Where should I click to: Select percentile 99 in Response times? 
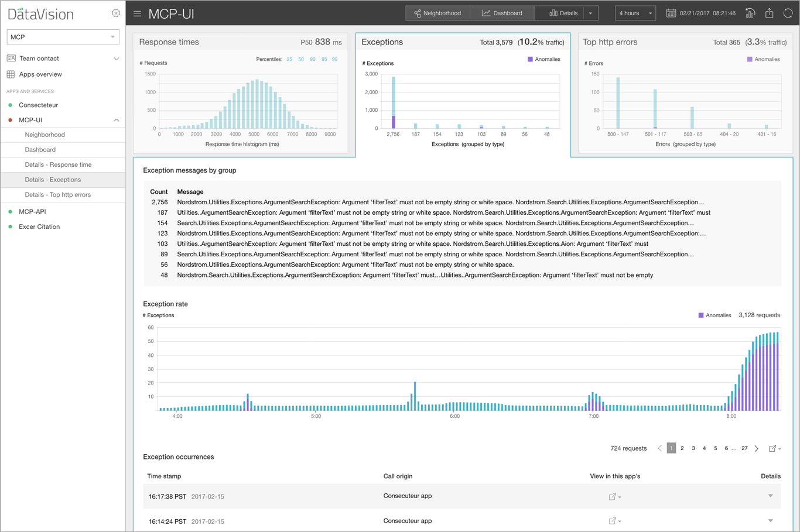334,59
